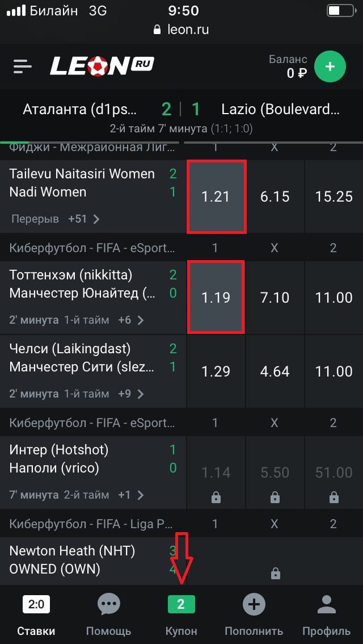This screenshot has height=644, width=363.
Task: Open the Помощь chat icon
Action: click(x=108, y=605)
